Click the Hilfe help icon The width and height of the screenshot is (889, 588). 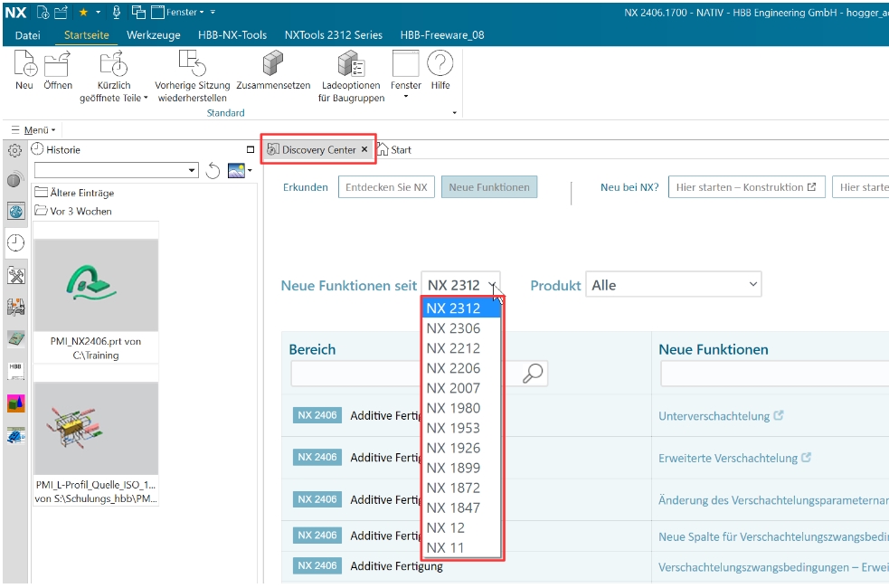pos(440,63)
